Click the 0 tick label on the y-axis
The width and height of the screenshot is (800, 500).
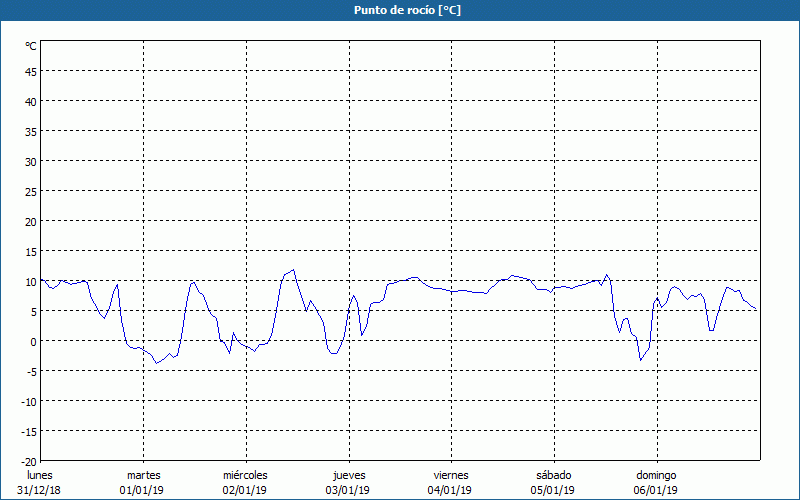(33, 341)
